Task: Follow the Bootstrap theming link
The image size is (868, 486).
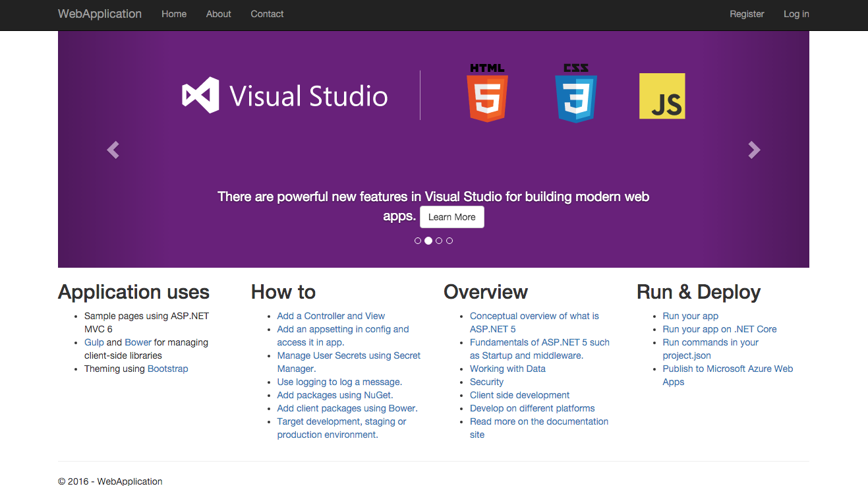Action: (168, 369)
